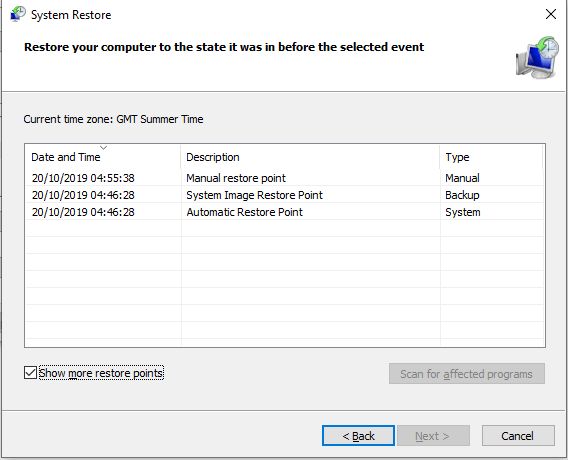Click the Backup type cell
Image resolution: width=568 pixels, height=460 pixels.
click(x=462, y=195)
